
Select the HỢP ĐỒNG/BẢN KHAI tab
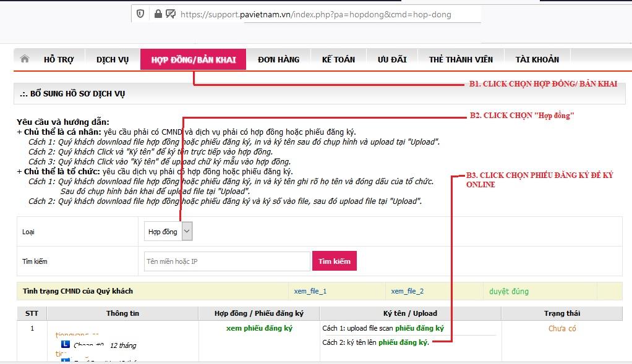193,59
